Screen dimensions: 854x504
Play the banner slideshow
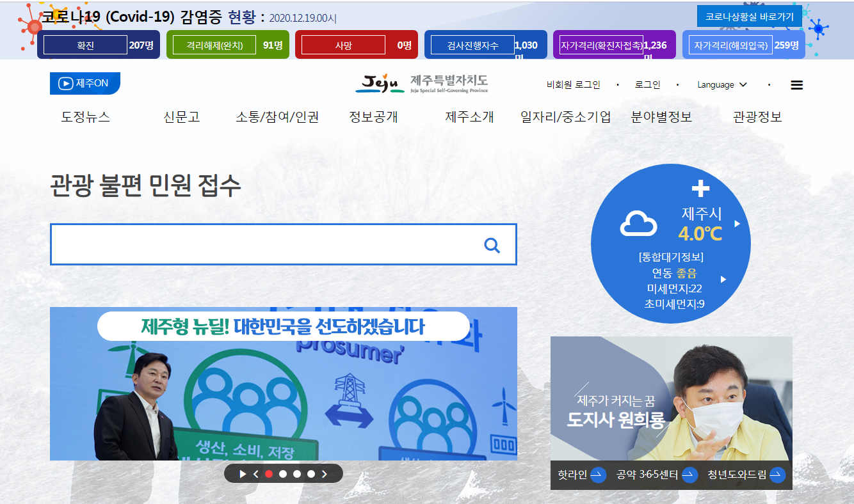[x=243, y=474]
